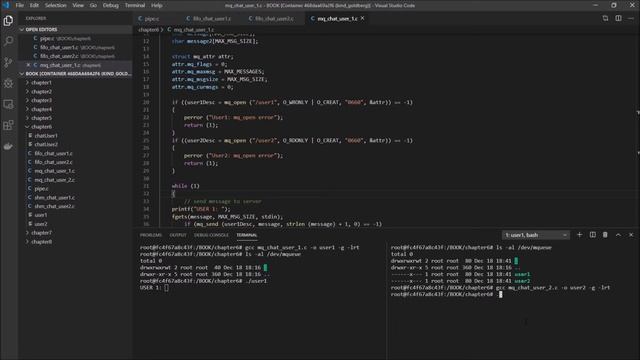Viewport: 640px width, 360px height.
Task: Open chatUser1 file in chapter6
Action: pos(46,136)
